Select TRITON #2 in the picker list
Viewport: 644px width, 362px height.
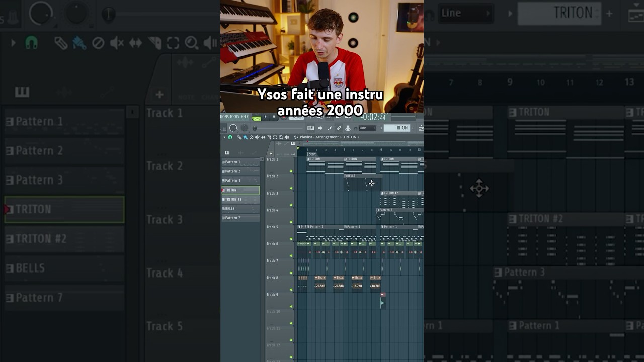coord(240,199)
